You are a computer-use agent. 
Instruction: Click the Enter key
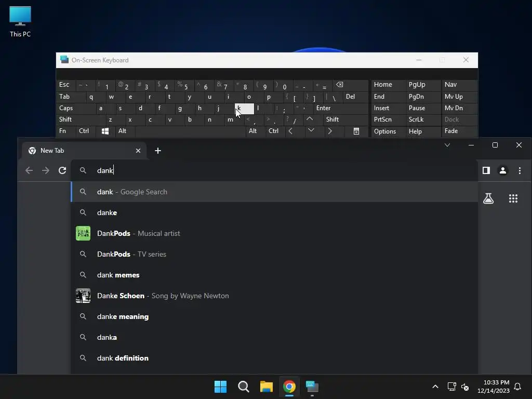coord(341,108)
